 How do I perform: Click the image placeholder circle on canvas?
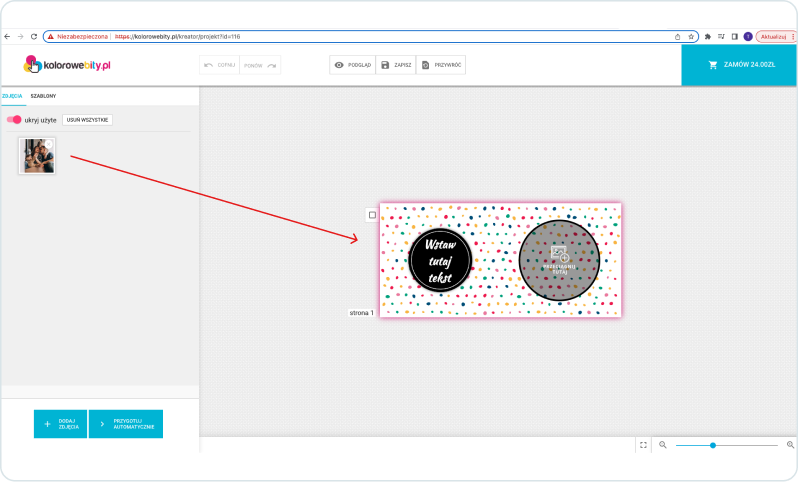(559, 260)
